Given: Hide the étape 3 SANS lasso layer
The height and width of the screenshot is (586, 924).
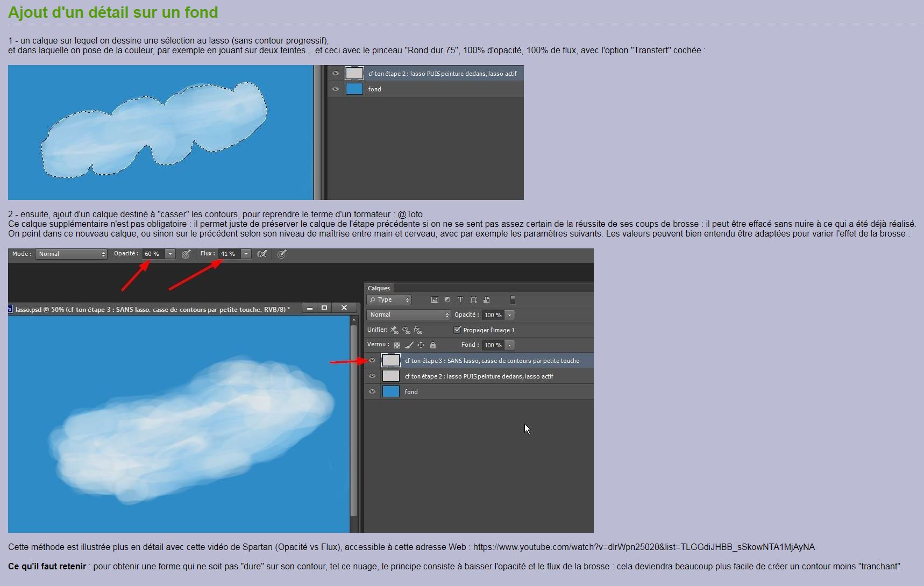Looking at the screenshot, I should coord(372,361).
